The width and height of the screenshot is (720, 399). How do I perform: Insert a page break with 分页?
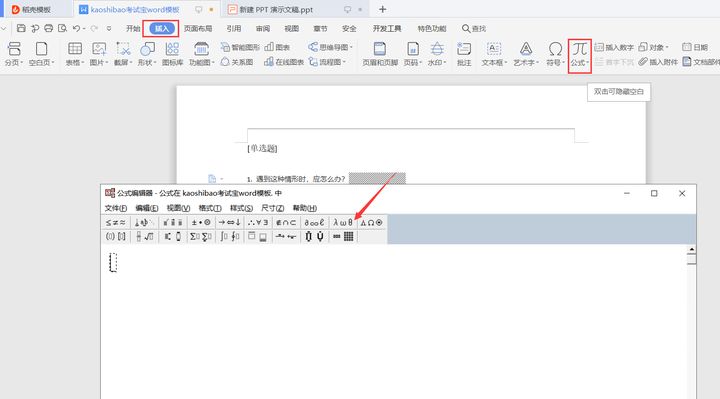14,54
